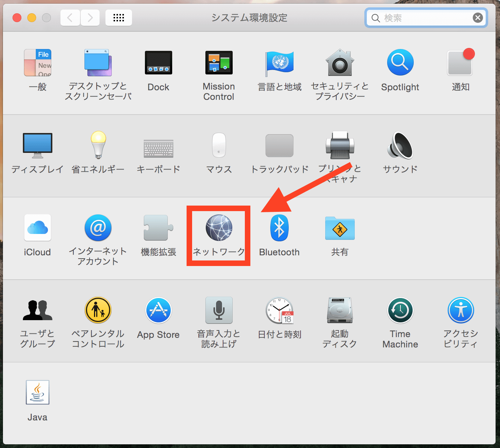
Task: Clear the search field with the X button
Action: click(x=478, y=17)
